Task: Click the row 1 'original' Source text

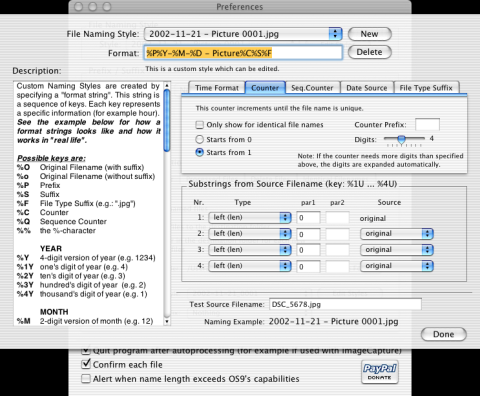Action: pyautogui.click(x=373, y=219)
